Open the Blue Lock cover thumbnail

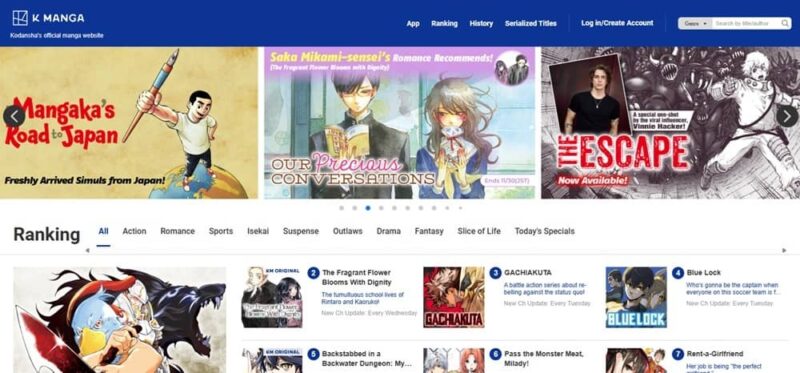[x=636, y=297]
